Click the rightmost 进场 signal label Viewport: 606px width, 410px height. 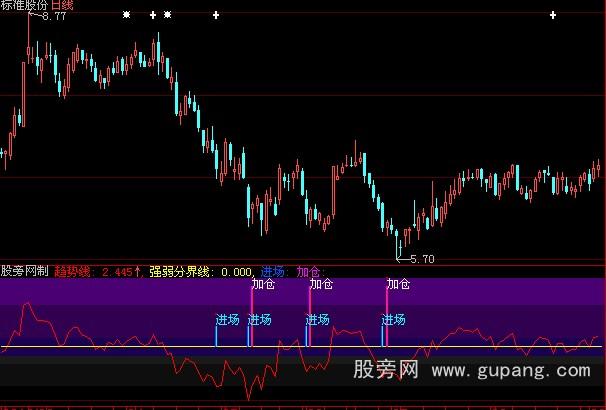pyautogui.click(x=393, y=320)
